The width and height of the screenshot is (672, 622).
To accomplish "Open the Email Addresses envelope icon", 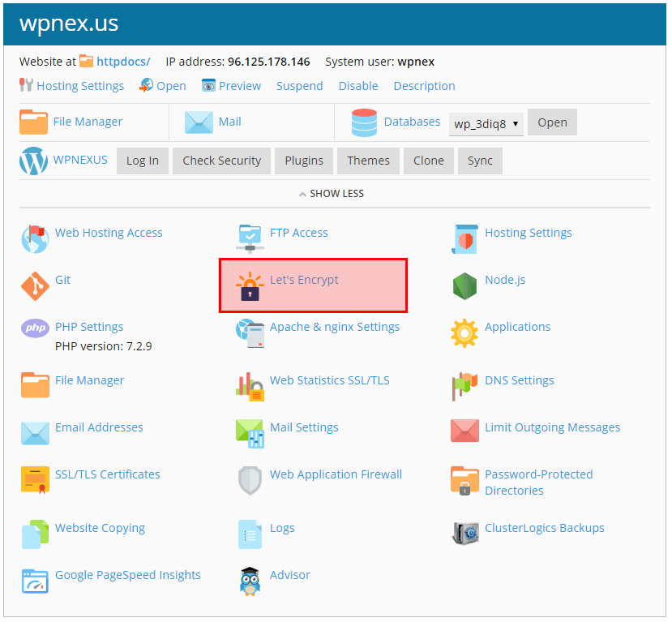I will (x=35, y=433).
